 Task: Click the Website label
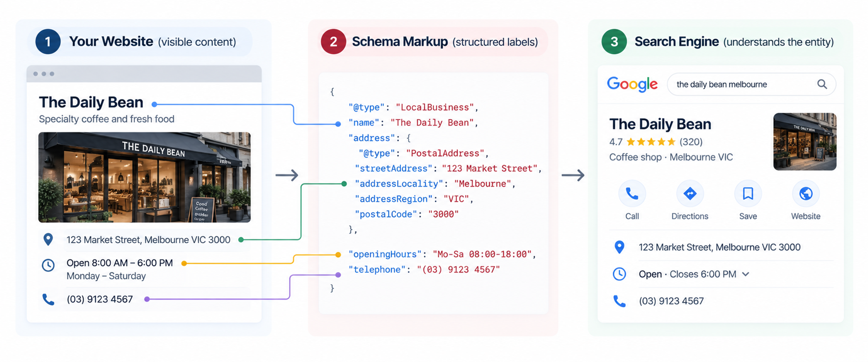pos(806,216)
